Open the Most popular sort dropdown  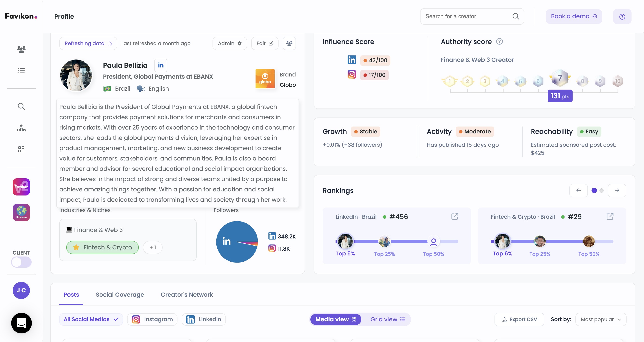[601, 319]
